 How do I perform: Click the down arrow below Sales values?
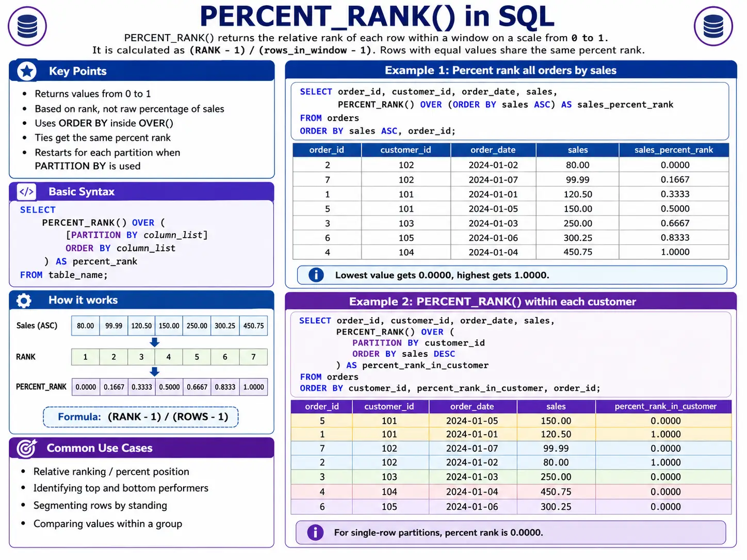point(154,342)
